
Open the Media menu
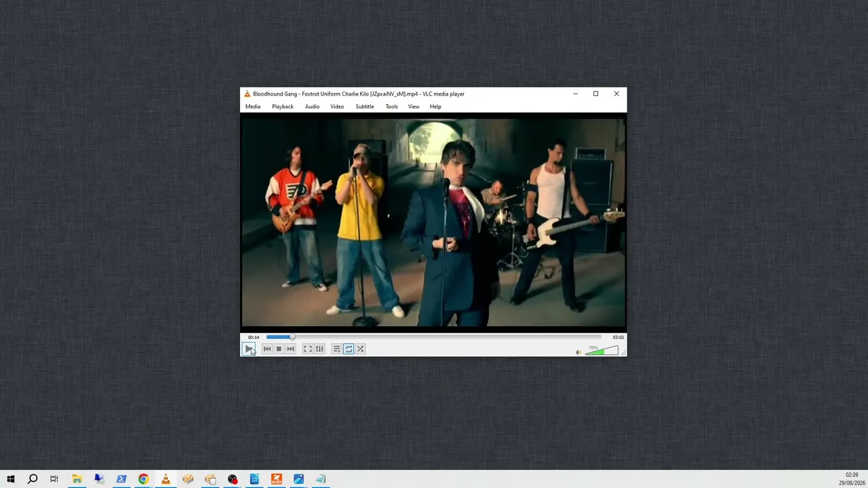coord(253,106)
